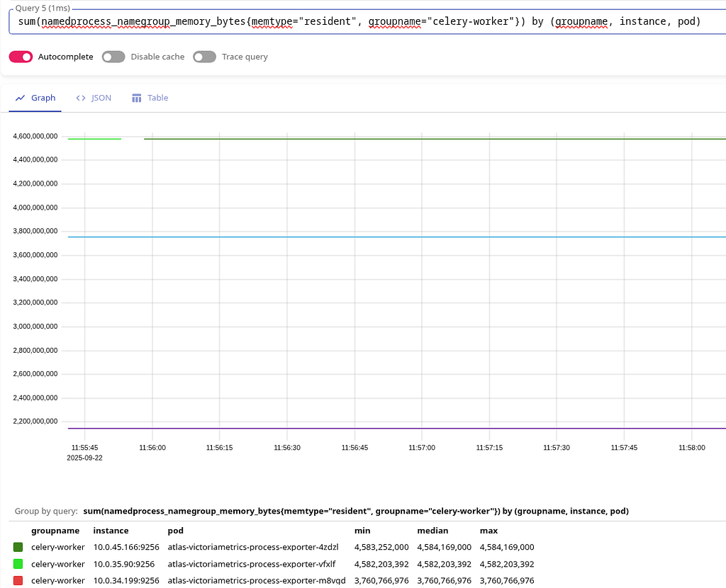Screen dimensions: 726x588
Task: Click the min column header
Action: click(362, 531)
